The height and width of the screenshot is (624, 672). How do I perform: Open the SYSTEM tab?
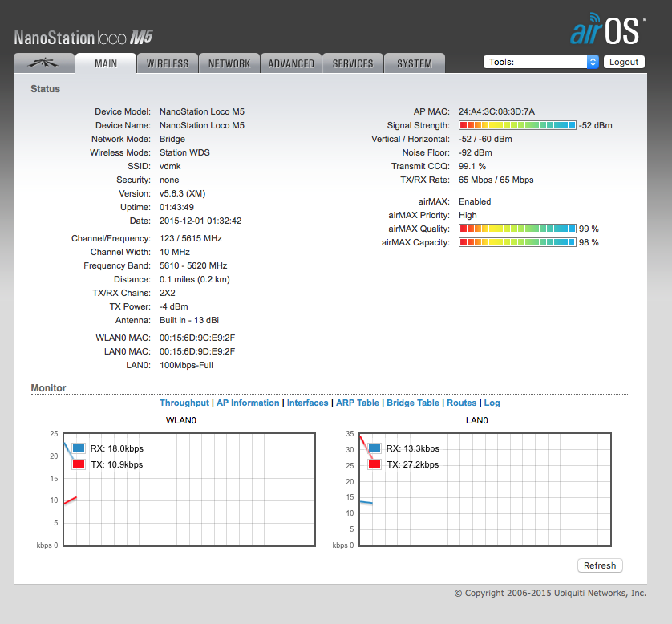(x=414, y=63)
